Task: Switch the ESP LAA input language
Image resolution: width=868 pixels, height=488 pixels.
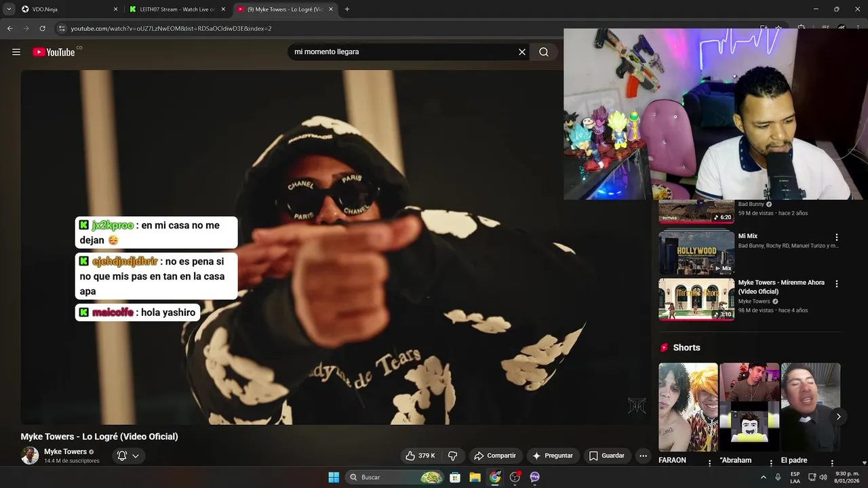Action: tap(795, 477)
